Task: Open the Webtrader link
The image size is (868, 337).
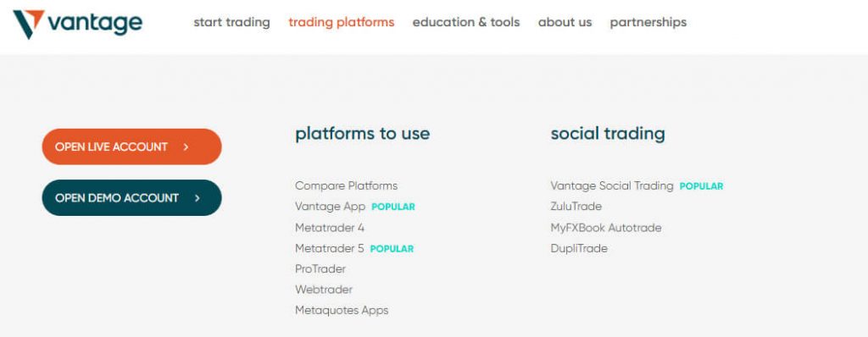Action: pos(324,290)
